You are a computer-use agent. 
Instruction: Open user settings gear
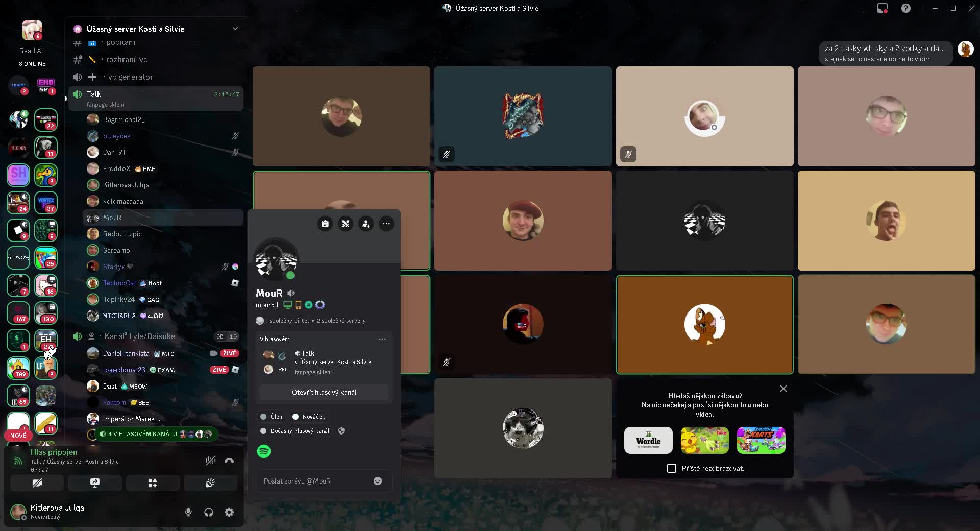(x=229, y=512)
